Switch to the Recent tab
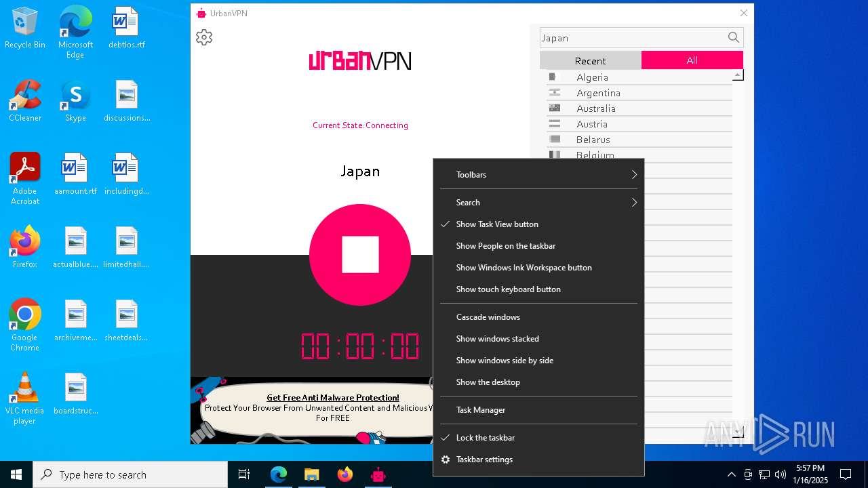This screenshot has height=488, width=868. (x=590, y=60)
